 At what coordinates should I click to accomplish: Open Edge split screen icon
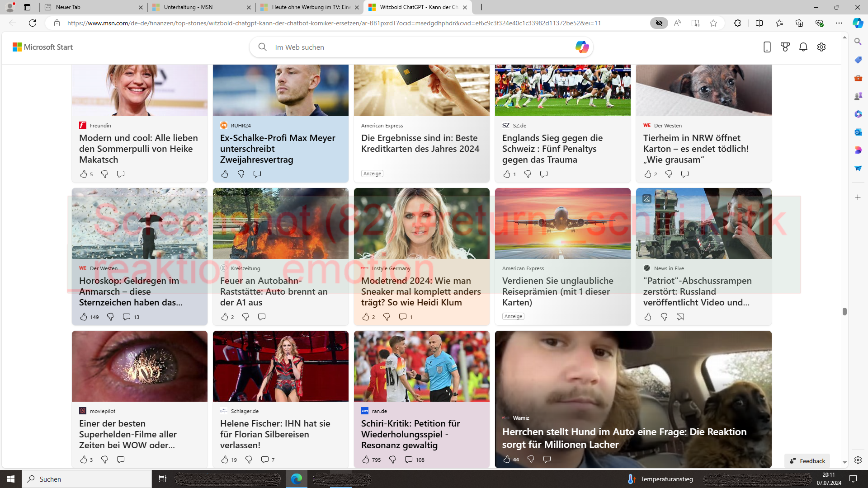coord(759,23)
